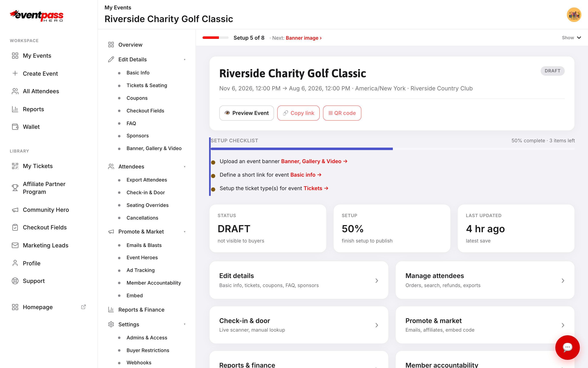Open Cancellations under Attendees
This screenshot has width=588, height=368.
[x=142, y=218]
